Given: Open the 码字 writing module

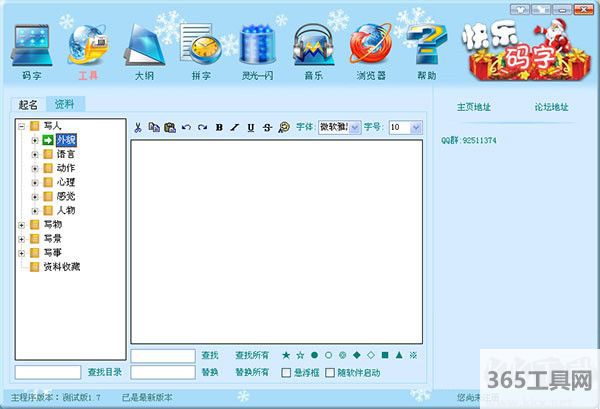Looking at the screenshot, I should (x=32, y=47).
